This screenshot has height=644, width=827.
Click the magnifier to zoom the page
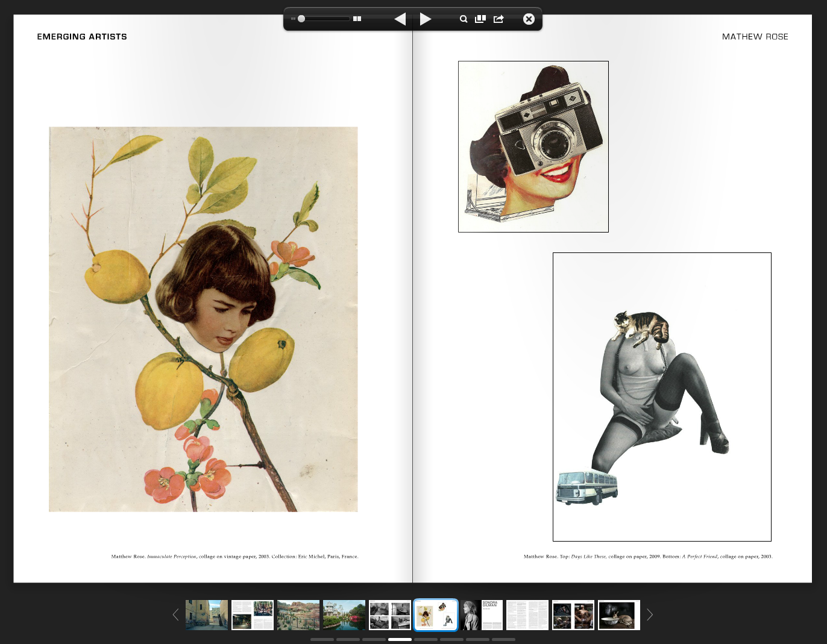(464, 19)
